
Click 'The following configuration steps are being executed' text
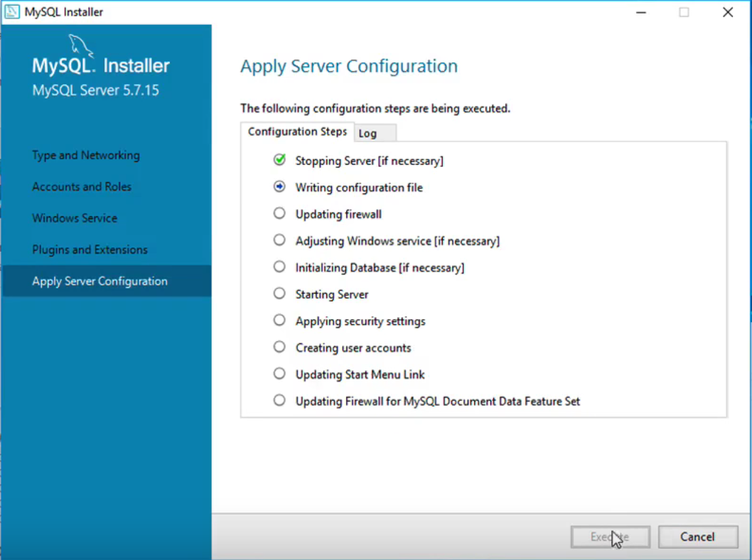click(x=375, y=108)
